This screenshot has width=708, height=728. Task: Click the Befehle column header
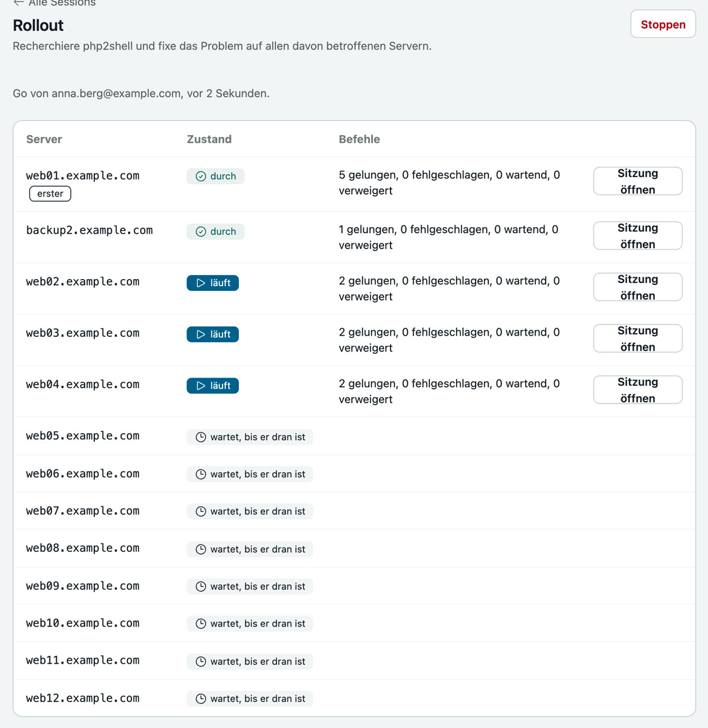coord(359,139)
